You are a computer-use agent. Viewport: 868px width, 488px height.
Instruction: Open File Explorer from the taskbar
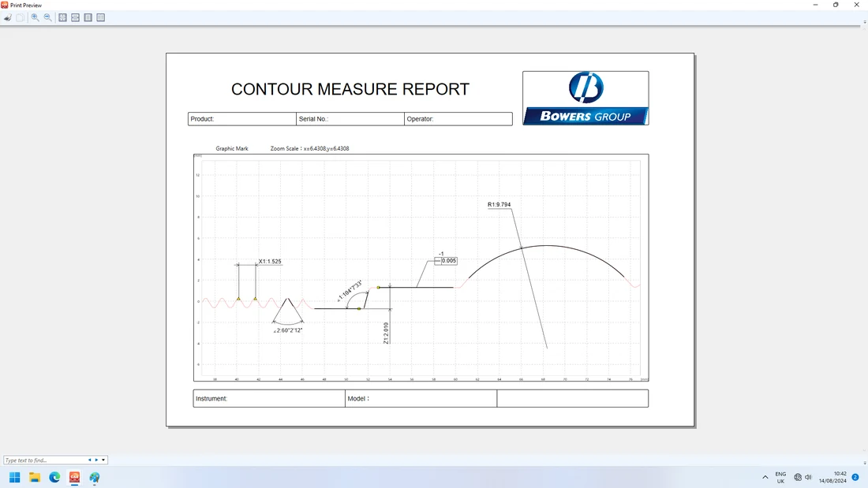pyautogui.click(x=35, y=477)
